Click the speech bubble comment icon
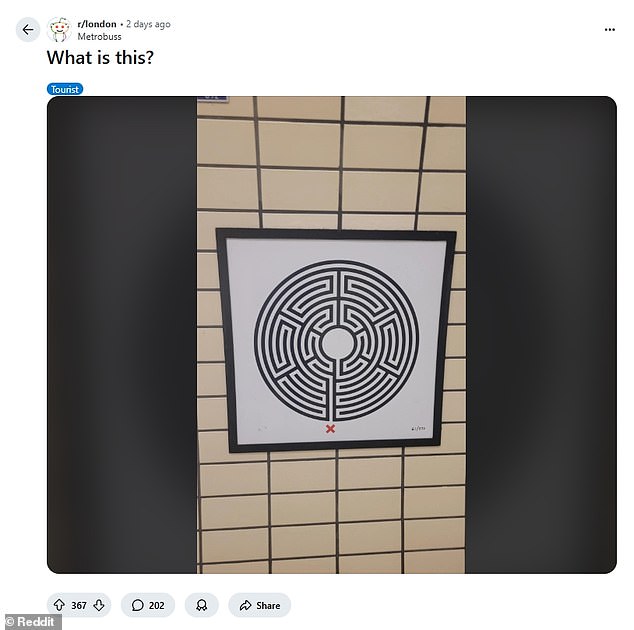Viewport: 634px width, 630px height. 137,605
